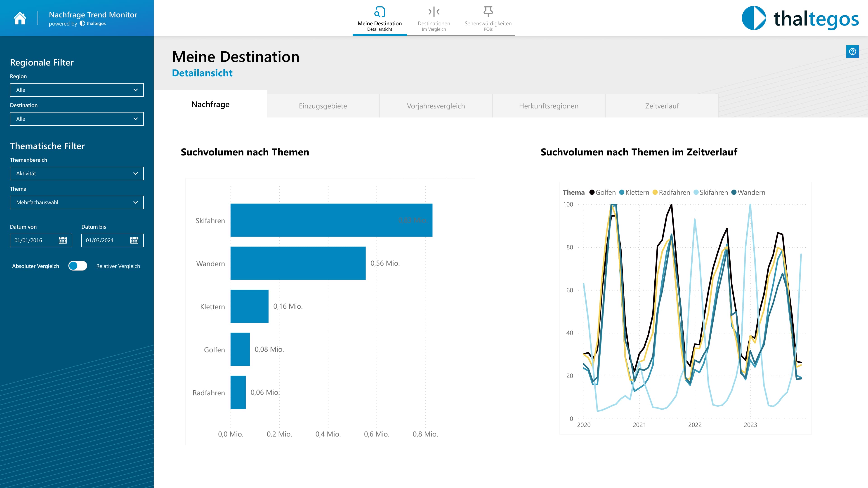Select the Skifahren light blue legend marker

pyautogui.click(x=696, y=192)
